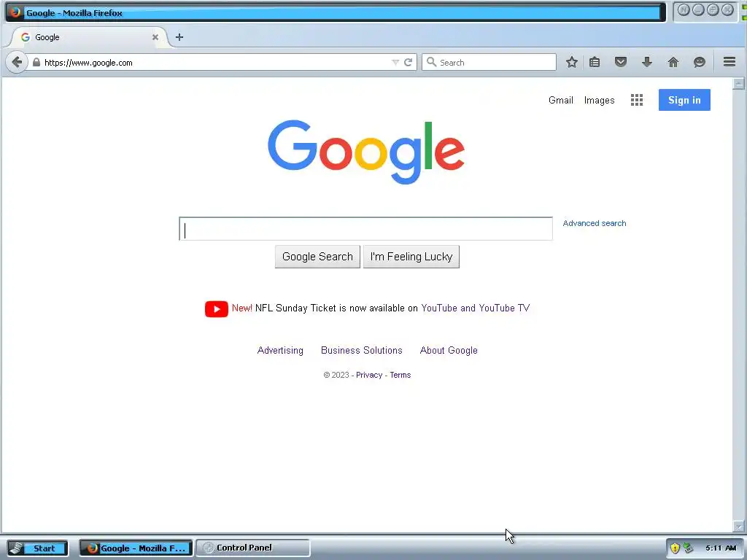Open the Advertising link
747x560 pixels.
(x=280, y=351)
